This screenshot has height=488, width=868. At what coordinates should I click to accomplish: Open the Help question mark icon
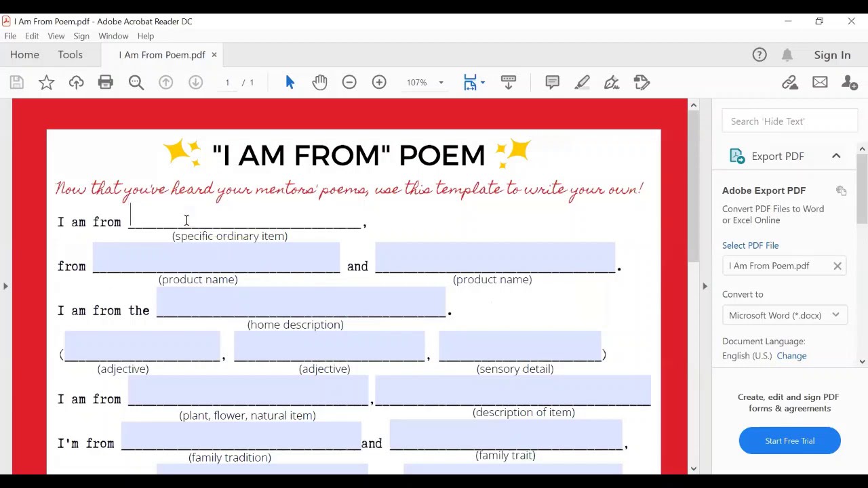tap(759, 55)
